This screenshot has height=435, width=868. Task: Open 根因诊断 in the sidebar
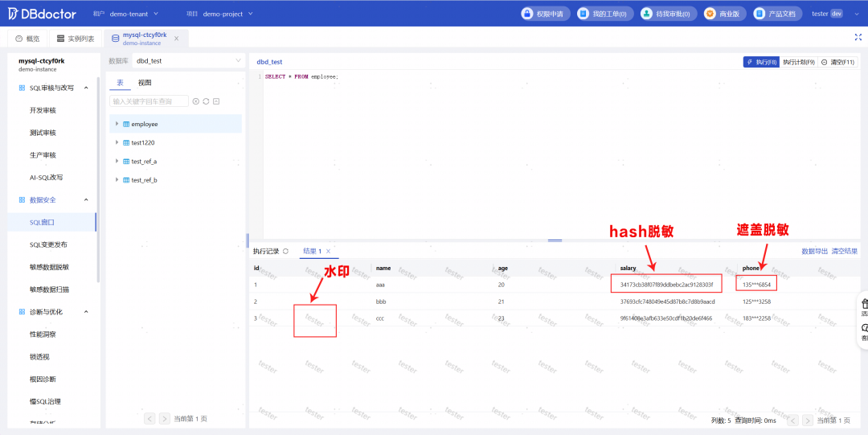point(43,379)
